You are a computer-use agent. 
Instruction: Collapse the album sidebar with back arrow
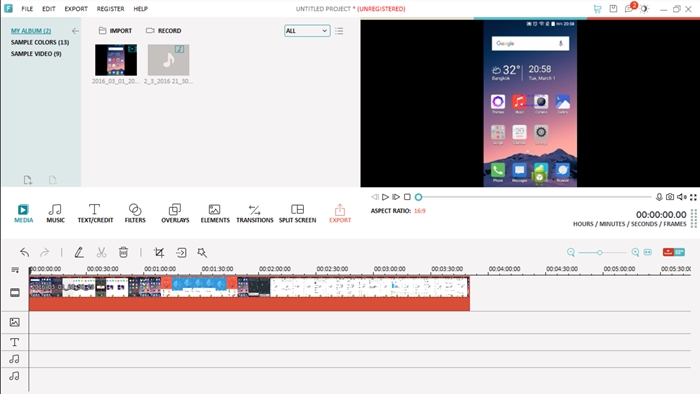[75, 31]
